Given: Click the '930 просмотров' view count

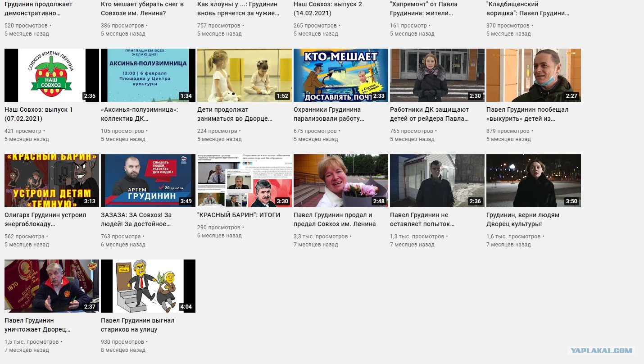Looking at the screenshot, I should coord(122,342).
